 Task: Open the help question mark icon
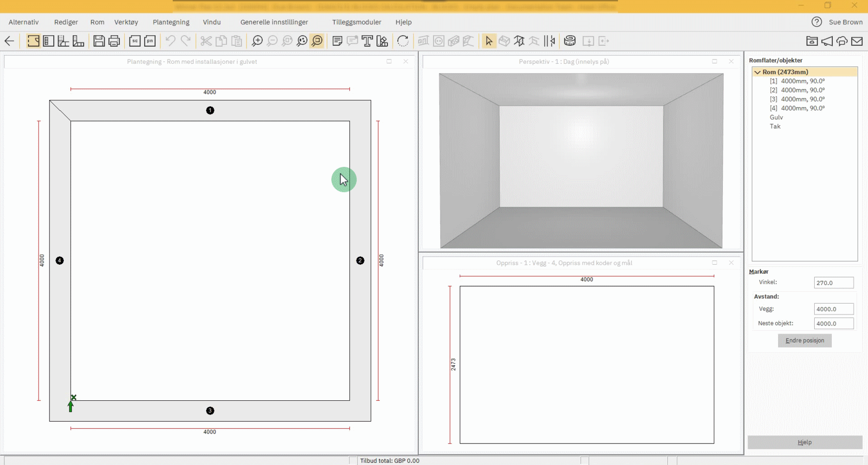click(x=817, y=22)
